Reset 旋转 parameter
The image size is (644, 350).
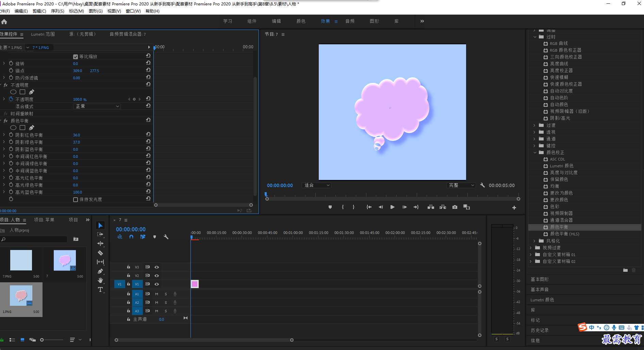coord(148,63)
